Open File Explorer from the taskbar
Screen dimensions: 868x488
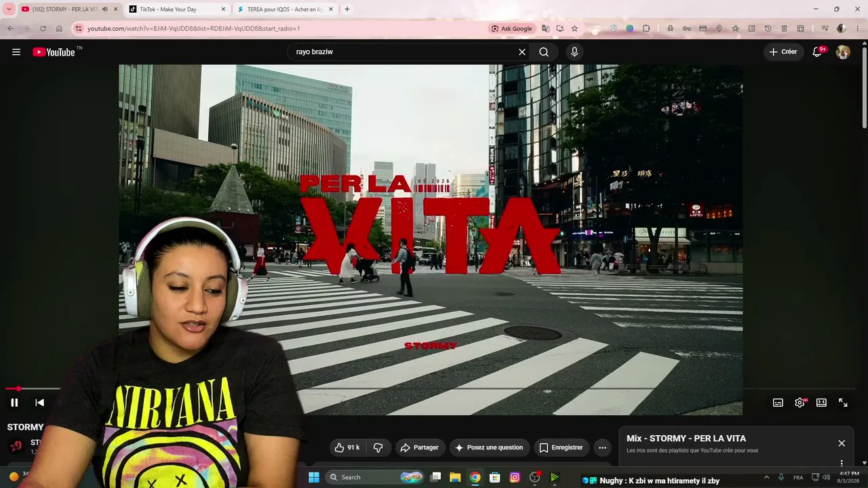coord(455,477)
